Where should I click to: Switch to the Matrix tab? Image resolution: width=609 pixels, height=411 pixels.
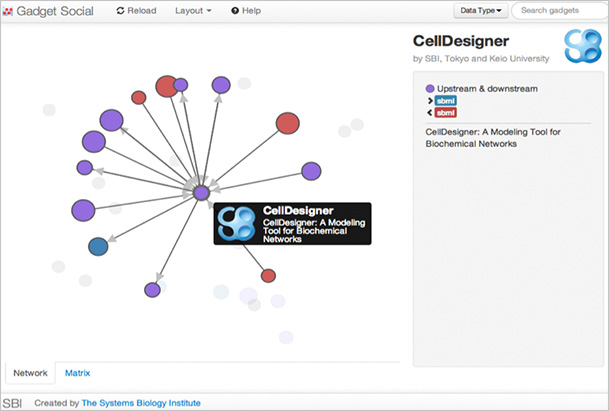click(x=77, y=373)
